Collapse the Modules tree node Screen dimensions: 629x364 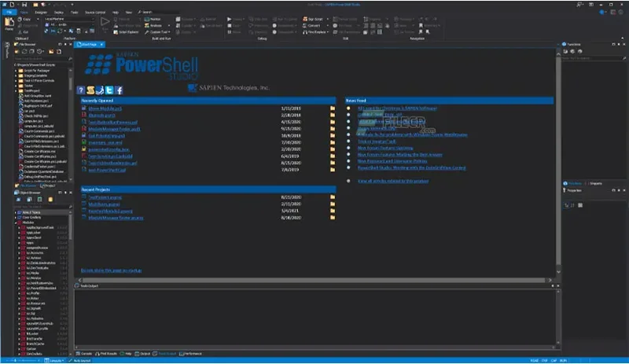click(16, 222)
